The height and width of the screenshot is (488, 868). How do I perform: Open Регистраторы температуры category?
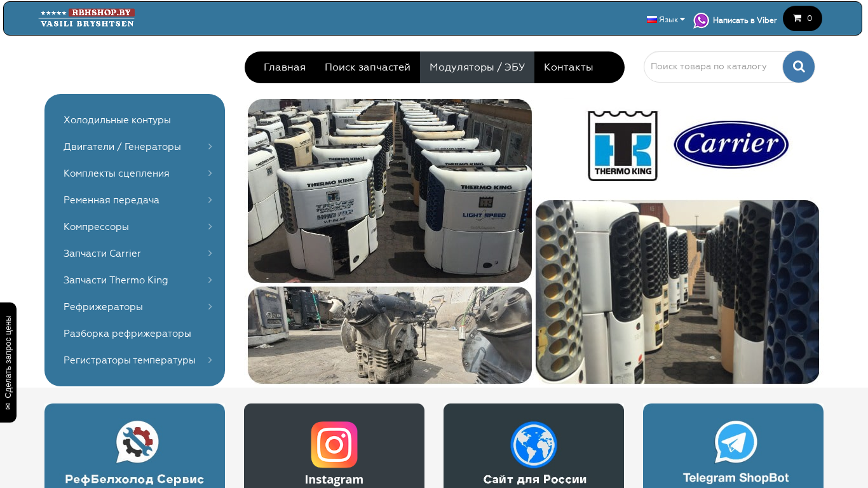pyautogui.click(x=130, y=360)
